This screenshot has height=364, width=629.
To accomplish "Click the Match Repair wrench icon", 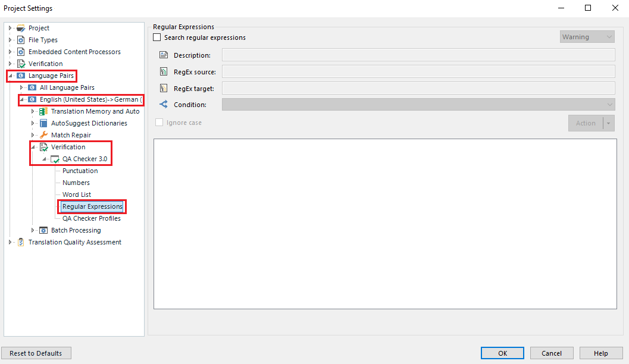I will 42,135.
